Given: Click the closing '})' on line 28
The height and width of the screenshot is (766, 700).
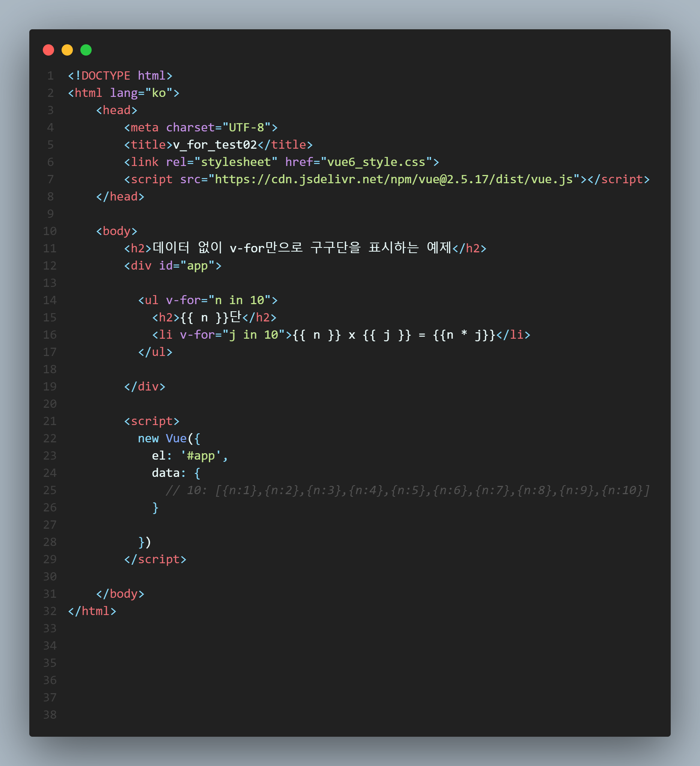Looking at the screenshot, I should (x=145, y=543).
